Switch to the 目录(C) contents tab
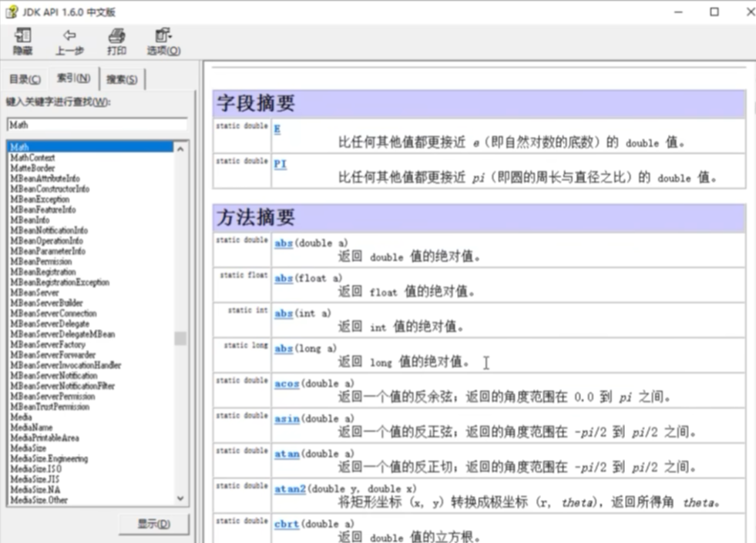 click(x=25, y=79)
